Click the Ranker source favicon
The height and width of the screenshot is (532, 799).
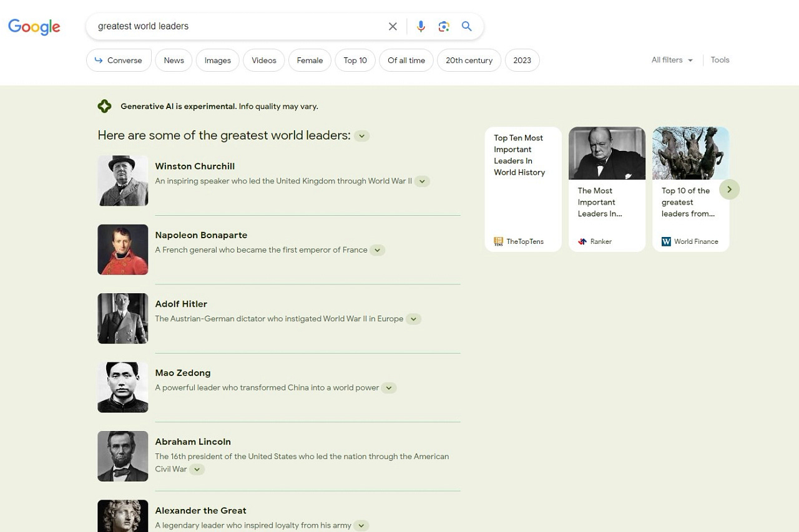(582, 241)
